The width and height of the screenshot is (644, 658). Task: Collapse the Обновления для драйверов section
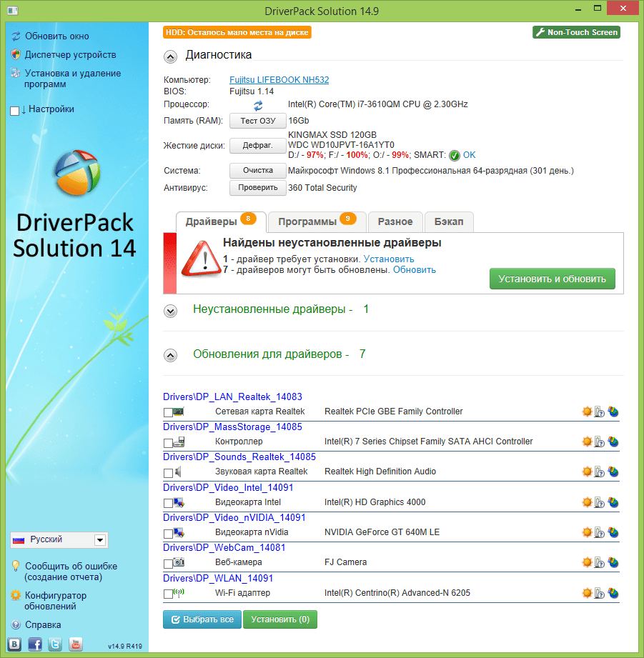pyautogui.click(x=170, y=356)
